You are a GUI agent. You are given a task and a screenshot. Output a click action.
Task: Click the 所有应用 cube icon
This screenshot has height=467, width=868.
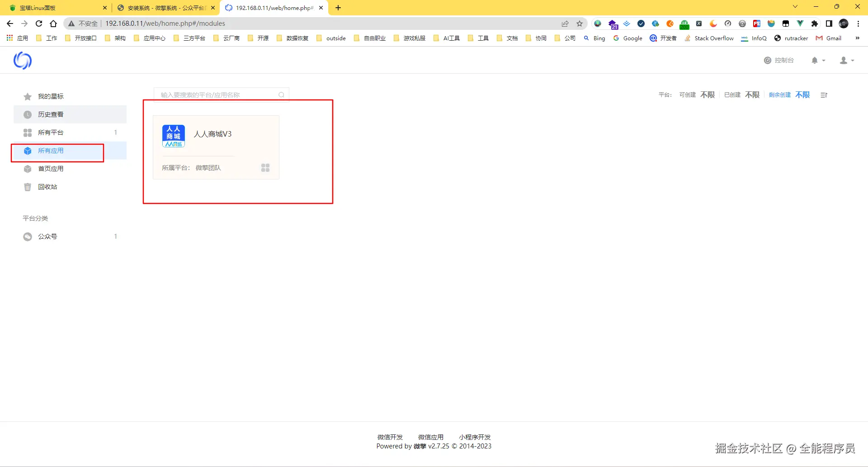pos(28,151)
